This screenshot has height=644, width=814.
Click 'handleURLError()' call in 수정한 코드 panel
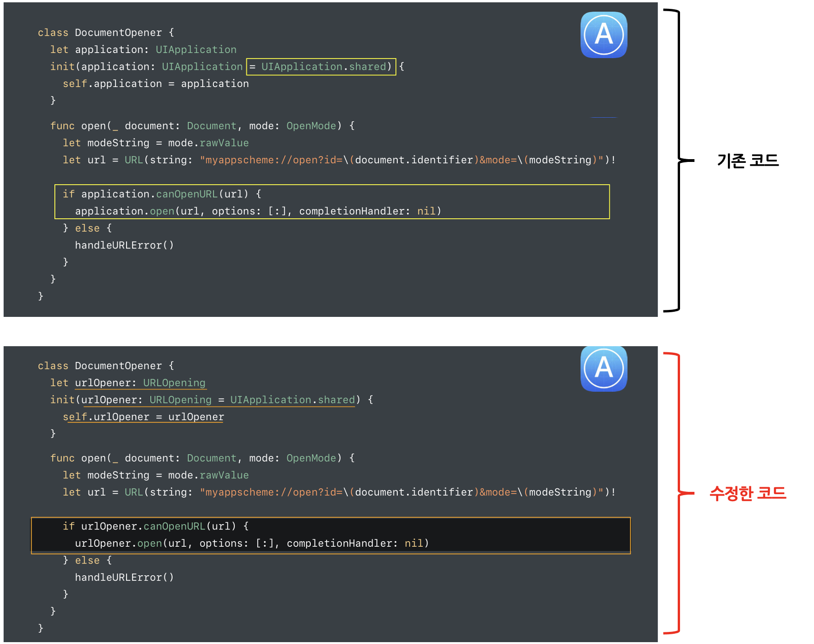coord(124,577)
